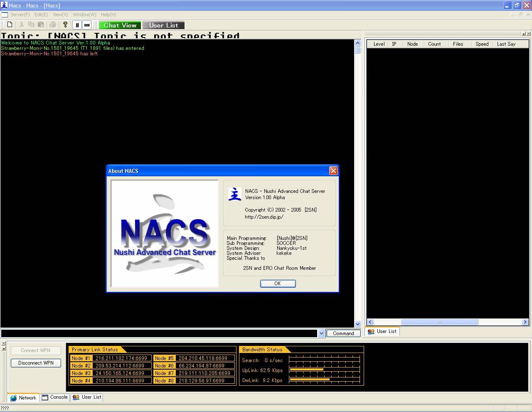Screen dimensions: 532x412
Task: Click Node #1 address 216.211.102.174:6699
Action: [x=121, y=358]
